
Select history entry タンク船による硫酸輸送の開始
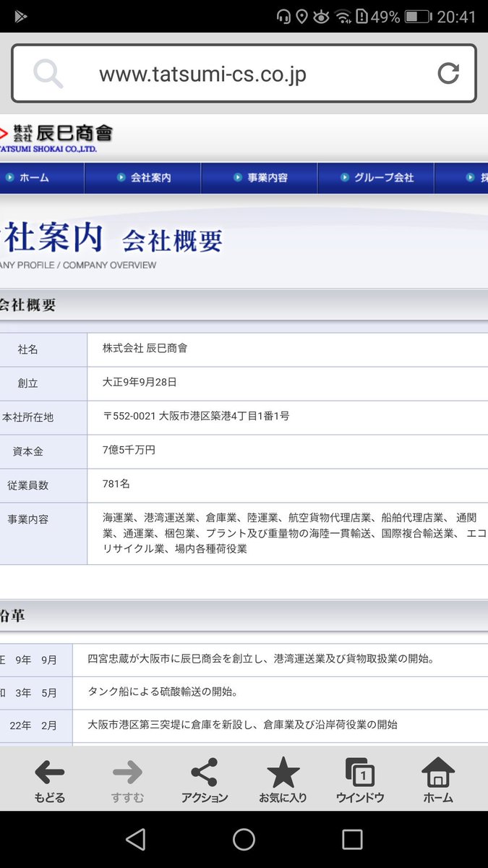pos(163,692)
